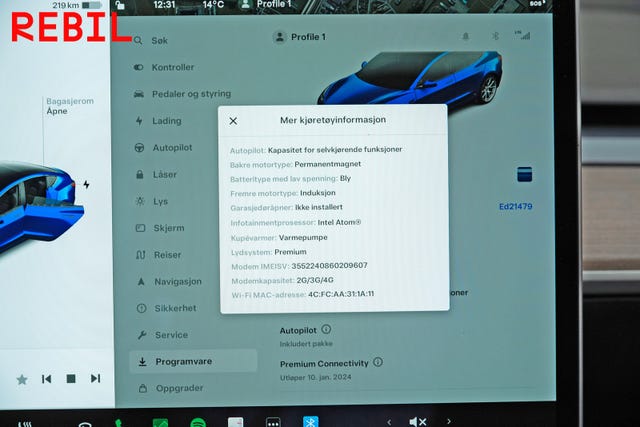
Task: Mark current track as favorite star
Action: pyautogui.click(x=22, y=380)
